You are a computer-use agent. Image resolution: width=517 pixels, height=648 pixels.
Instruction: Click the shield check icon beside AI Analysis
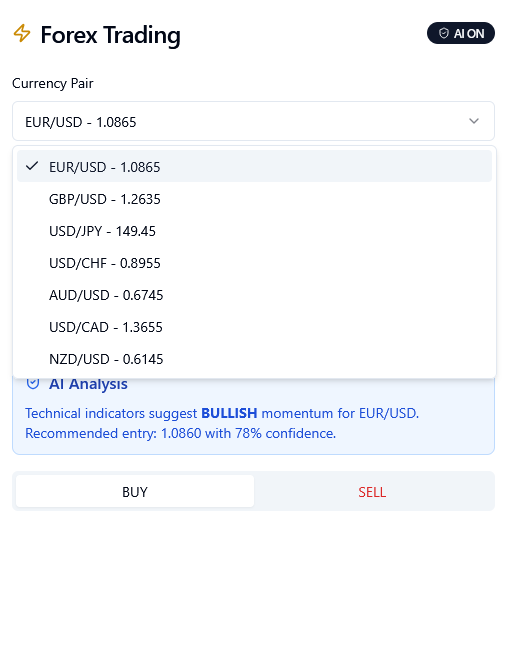pos(33,383)
